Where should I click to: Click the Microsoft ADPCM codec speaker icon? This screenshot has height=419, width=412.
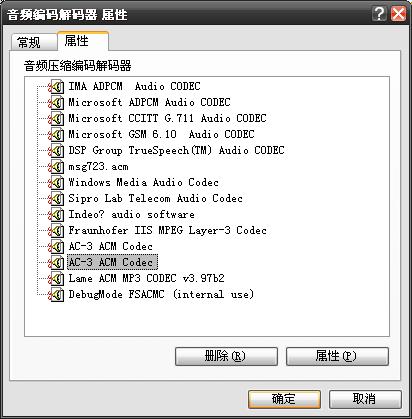(x=56, y=103)
